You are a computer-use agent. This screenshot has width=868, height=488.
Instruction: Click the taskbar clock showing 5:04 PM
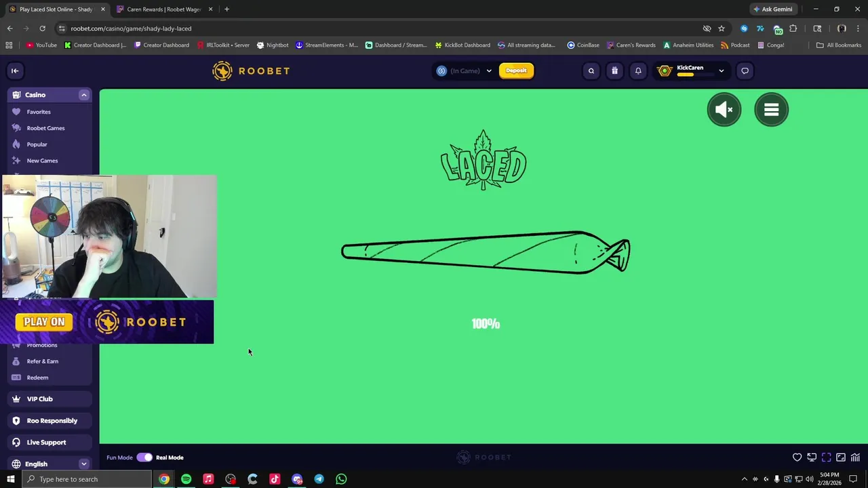pyautogui.click(x=829, y=479)
